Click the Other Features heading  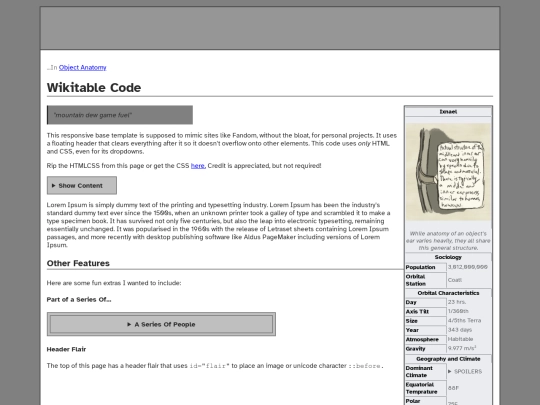pyautogui.click(x=78, y=263)
